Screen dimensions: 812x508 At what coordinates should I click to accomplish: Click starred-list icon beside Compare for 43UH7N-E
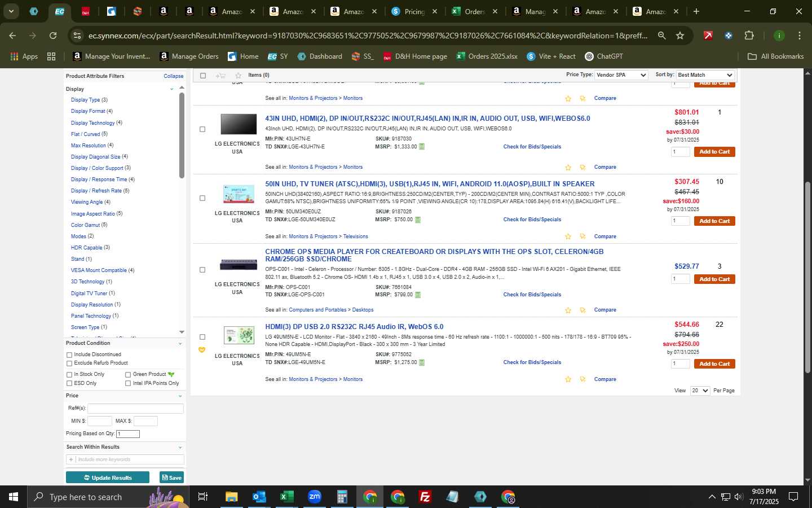[x=582, y=168]
